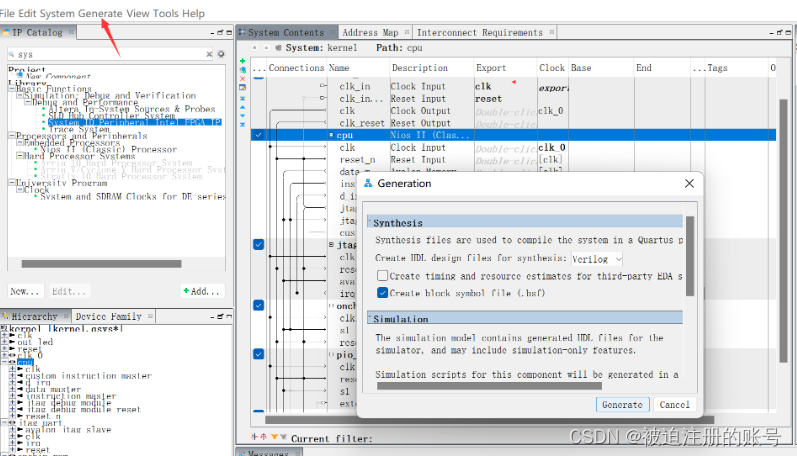Close the Generation dialog with X
The height and width of the screenshot is (456, 797).
click(x=689, y=184)
